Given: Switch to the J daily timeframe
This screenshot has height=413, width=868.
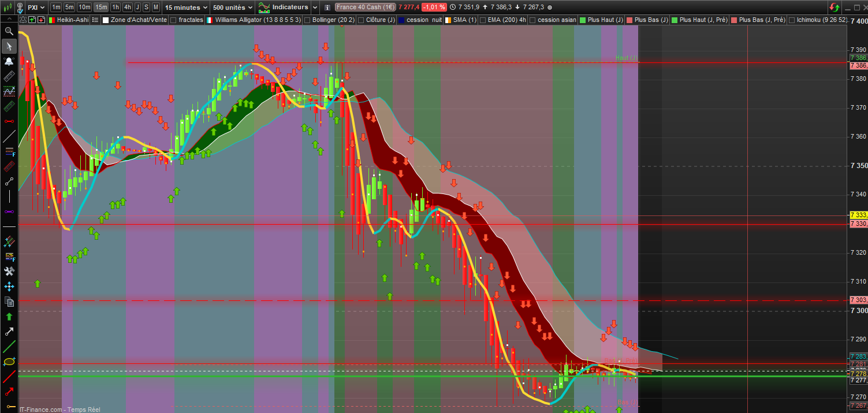Looking at the screenshot, I should tap(137, 8).
